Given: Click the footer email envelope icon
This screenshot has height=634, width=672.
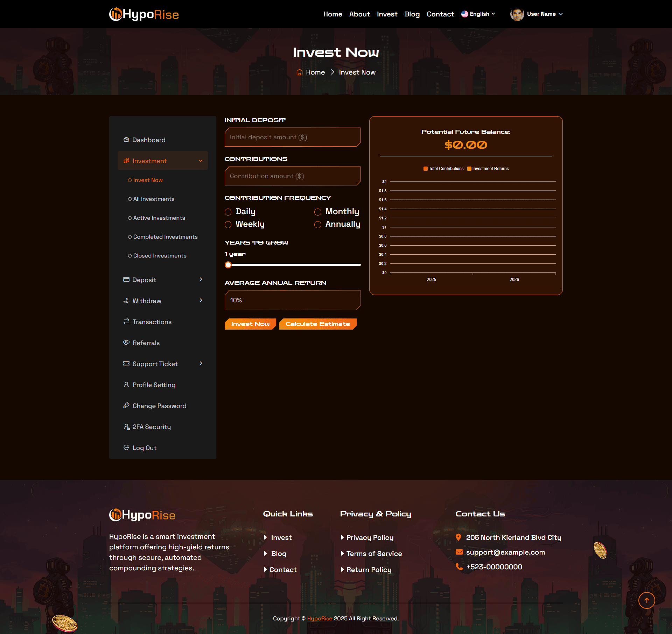Looking at the screenshot, I should pos(459,552).
